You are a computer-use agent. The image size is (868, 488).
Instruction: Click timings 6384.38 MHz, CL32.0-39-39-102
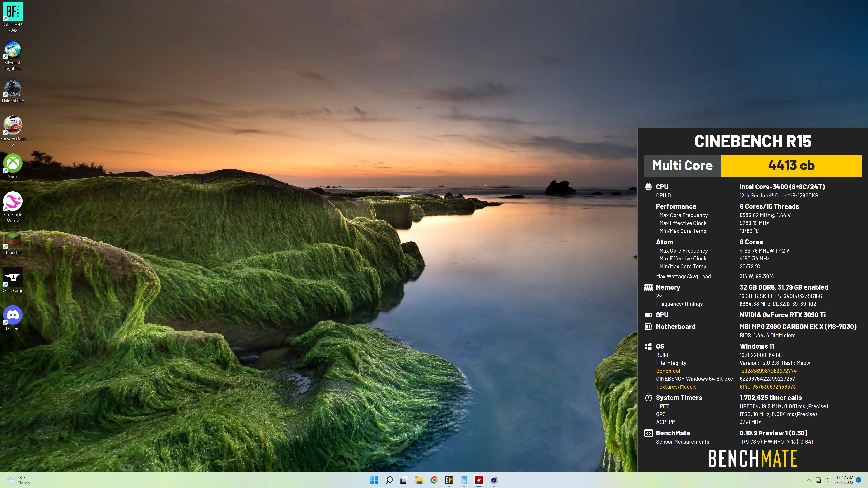click(778, 304)
